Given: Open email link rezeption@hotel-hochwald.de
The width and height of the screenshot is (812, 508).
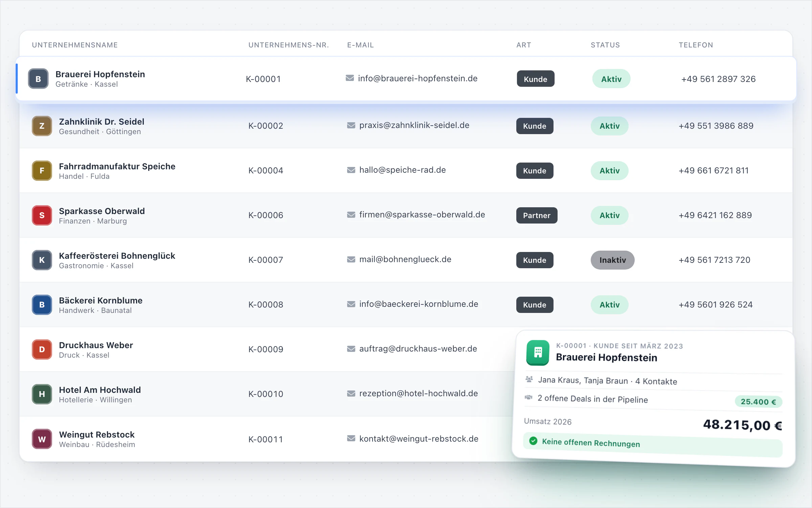Looking at the screenshot, I should coord(419,394).
